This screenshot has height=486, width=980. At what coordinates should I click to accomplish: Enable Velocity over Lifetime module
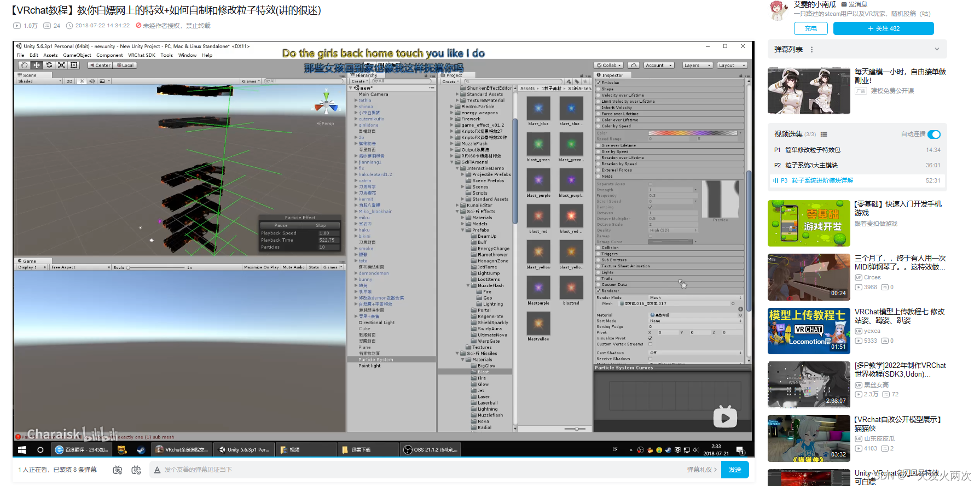tap(599, 95)
